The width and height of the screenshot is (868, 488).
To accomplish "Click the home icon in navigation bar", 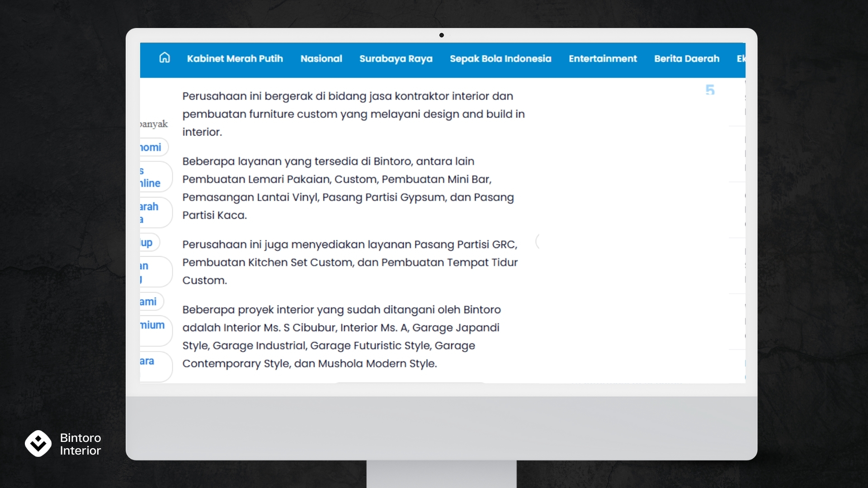I will coord(165,58).
